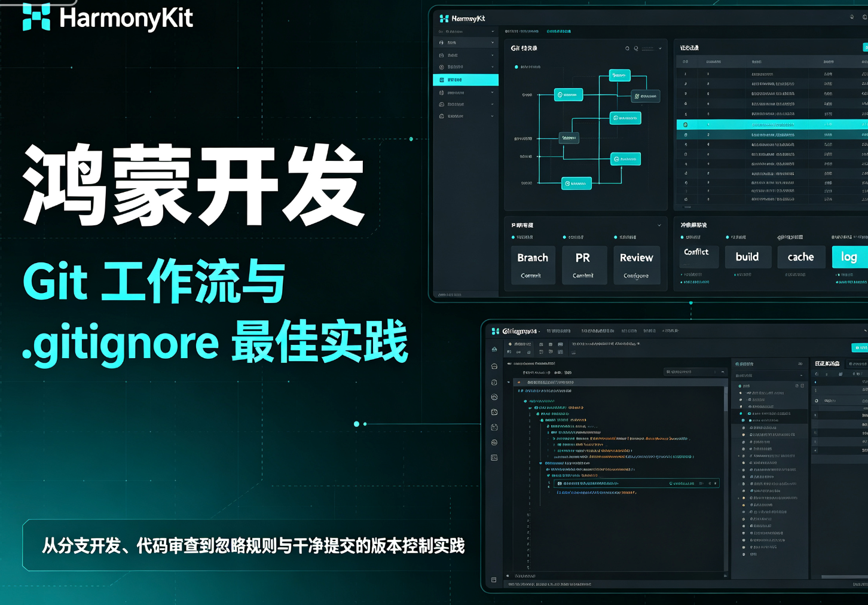This screenshot has height=605, width=868.
Task: Collapse the panel above the Branch card via chevron
Action: pyautogui.click(x=659, y=225)
